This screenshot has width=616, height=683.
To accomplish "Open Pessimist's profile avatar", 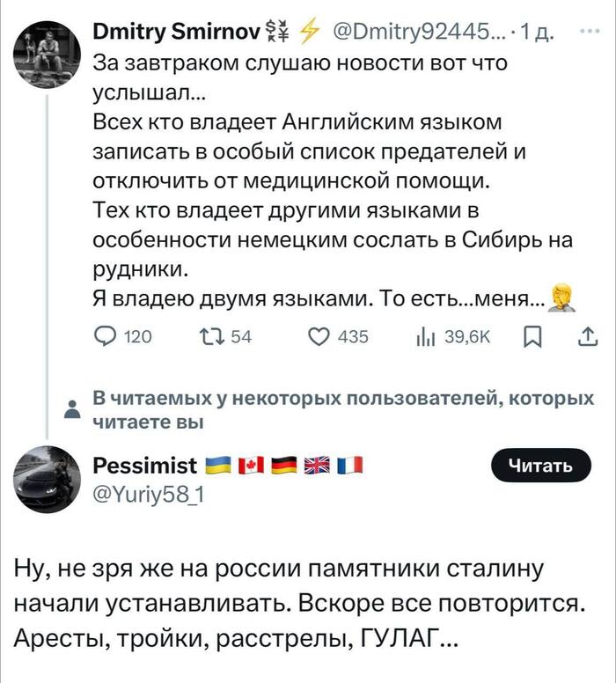I will [44, 474].
